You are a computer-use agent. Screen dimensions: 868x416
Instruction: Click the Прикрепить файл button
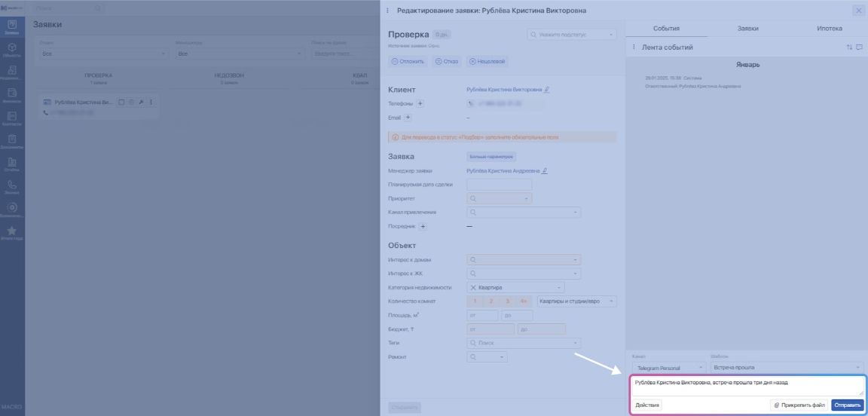coord(799,405)
